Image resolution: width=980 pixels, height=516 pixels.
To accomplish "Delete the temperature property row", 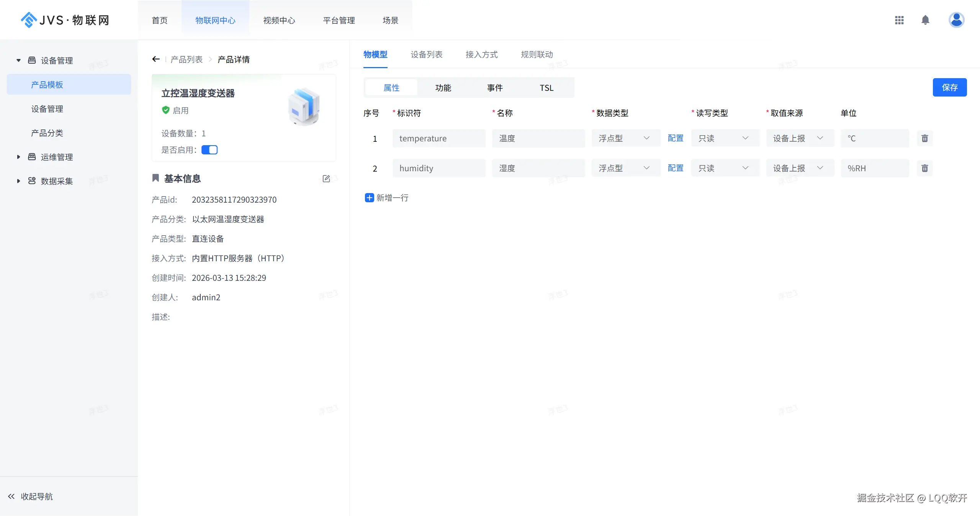I will coord(924,138).
